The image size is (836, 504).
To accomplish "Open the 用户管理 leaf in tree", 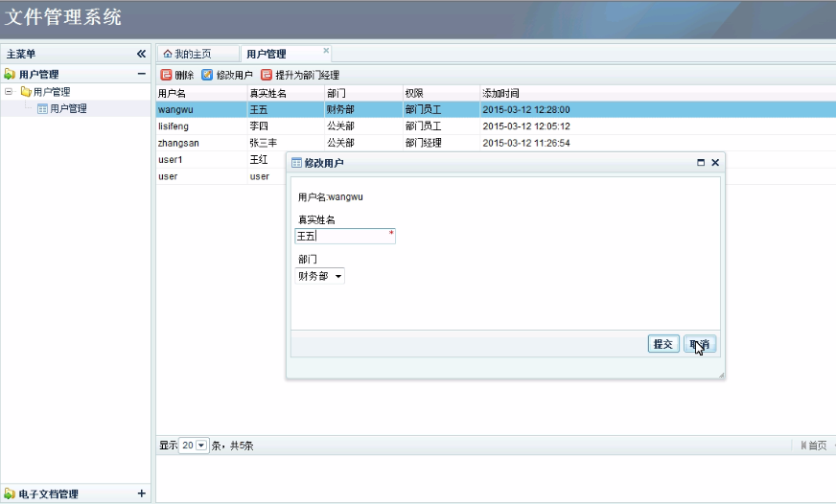I will tap(68, 108).
